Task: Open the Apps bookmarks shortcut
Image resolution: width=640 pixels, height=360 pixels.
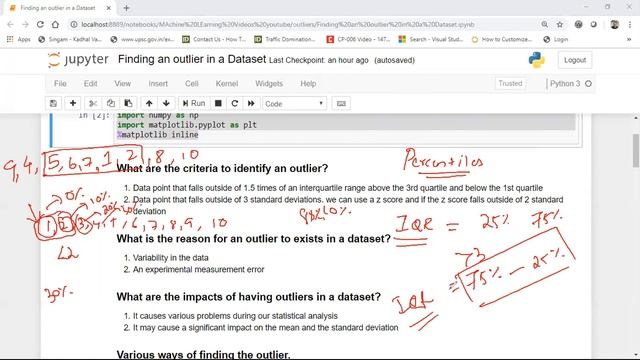Action: pos(19,39)
